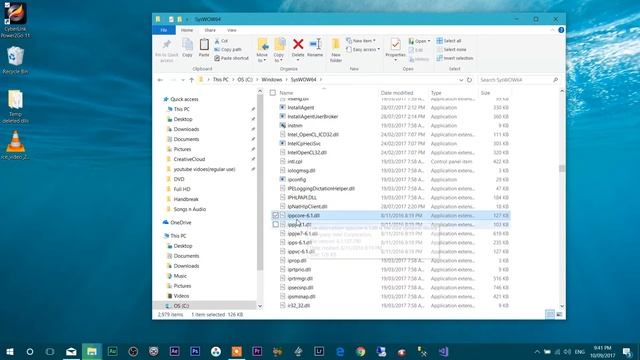Click Paste shortcut in the ribbon
This screenshot has width=640, height=360.
[x=231, y=58]
